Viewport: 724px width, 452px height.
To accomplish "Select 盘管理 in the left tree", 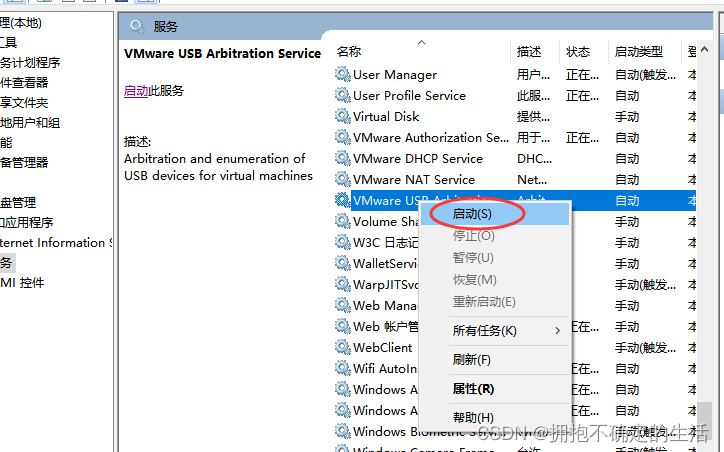I will coord(18,202).
